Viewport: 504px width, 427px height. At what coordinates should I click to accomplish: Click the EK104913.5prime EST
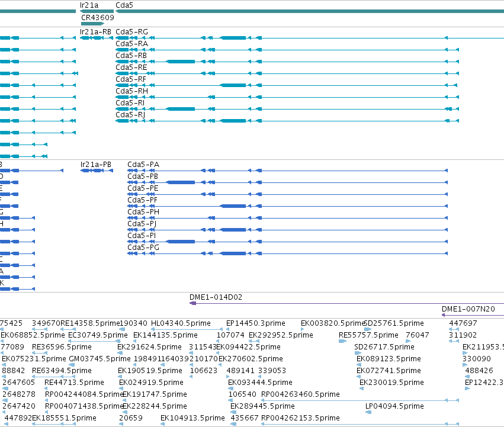(163, 424)
